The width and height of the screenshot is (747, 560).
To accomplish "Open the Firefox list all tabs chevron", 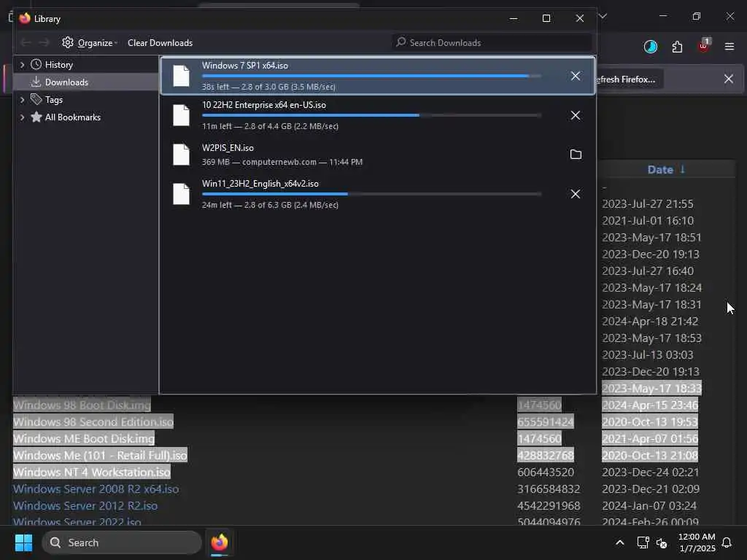I will (603, 16).
